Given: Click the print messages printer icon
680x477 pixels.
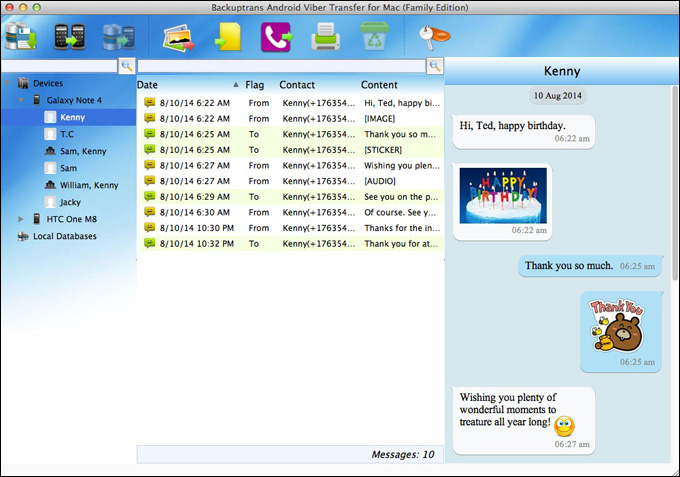Looking at the screenshot, I should point(326,37).
